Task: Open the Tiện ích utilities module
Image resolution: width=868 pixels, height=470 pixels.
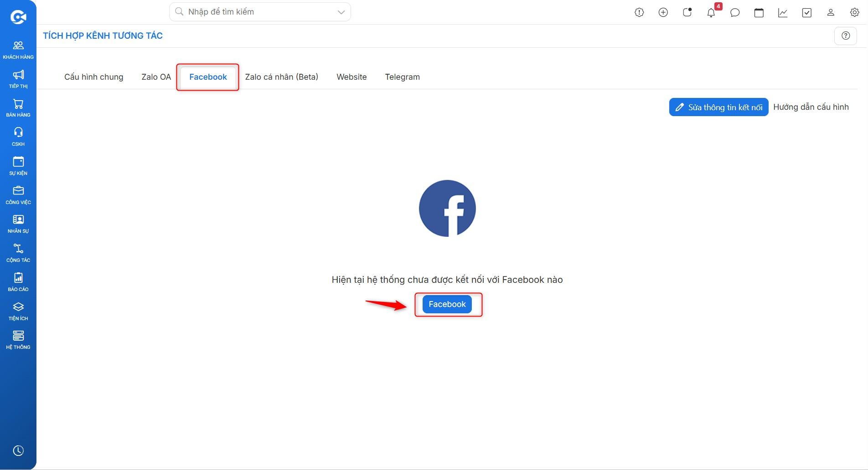Action: [18, 311]
